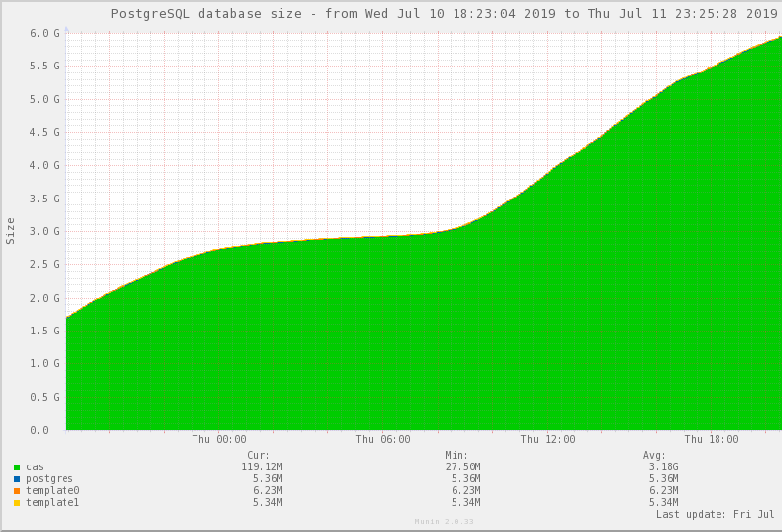This screenshot has width=782, height=532.
Task: Select the cas legend label
Action: click(x=35, y=466)
